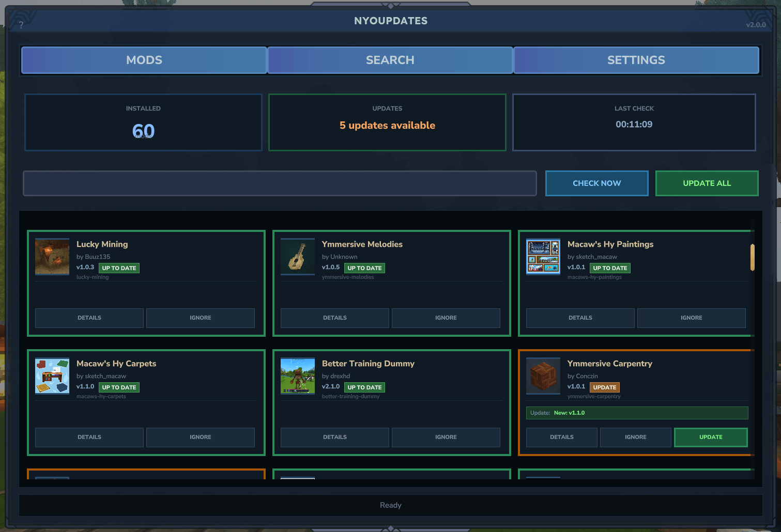The height and width of the screenshot is (532, 781).
Task: Click the Ymmersive Melodies guitar icon
Action: click(x=298, y=256)
